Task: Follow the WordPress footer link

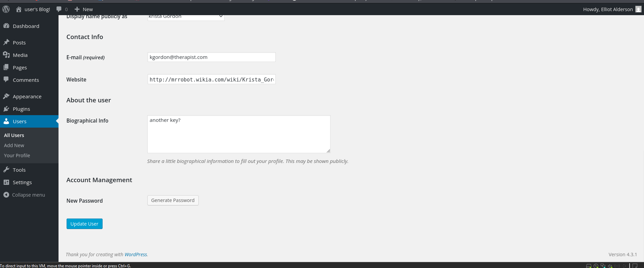Action: point(136,255)
